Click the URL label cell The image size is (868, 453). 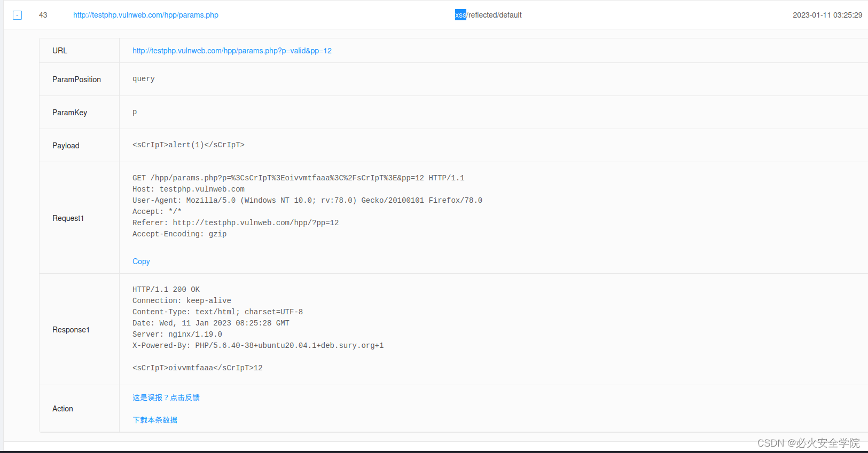click(80, 51)
